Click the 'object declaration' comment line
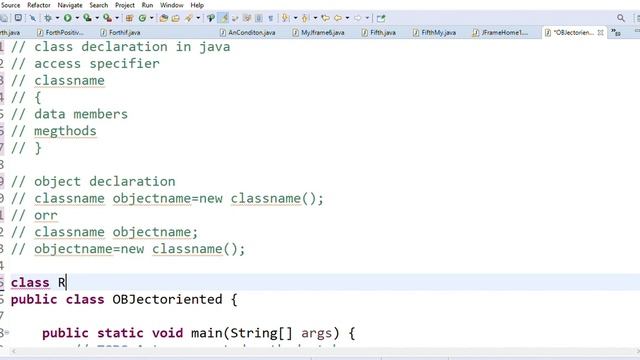The height and width of the screenshot is (360, 640). tap(93, 182)
